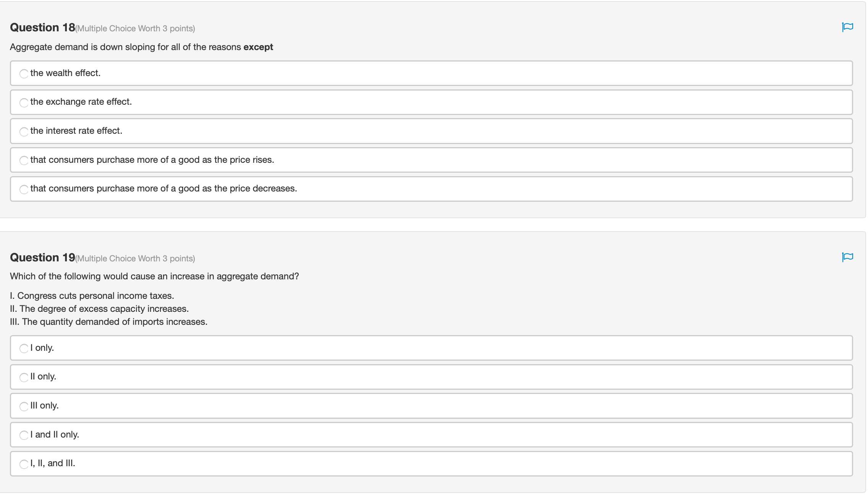Pick the interest rate effect answer

point(24,131)
